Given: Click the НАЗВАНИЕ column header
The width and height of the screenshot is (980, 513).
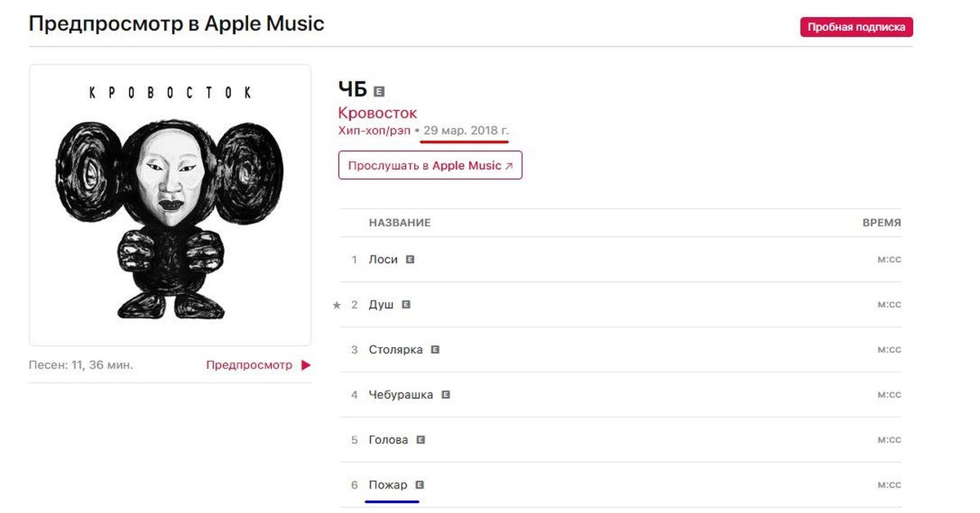Looking at the screenshot, I should coord(399,223).
